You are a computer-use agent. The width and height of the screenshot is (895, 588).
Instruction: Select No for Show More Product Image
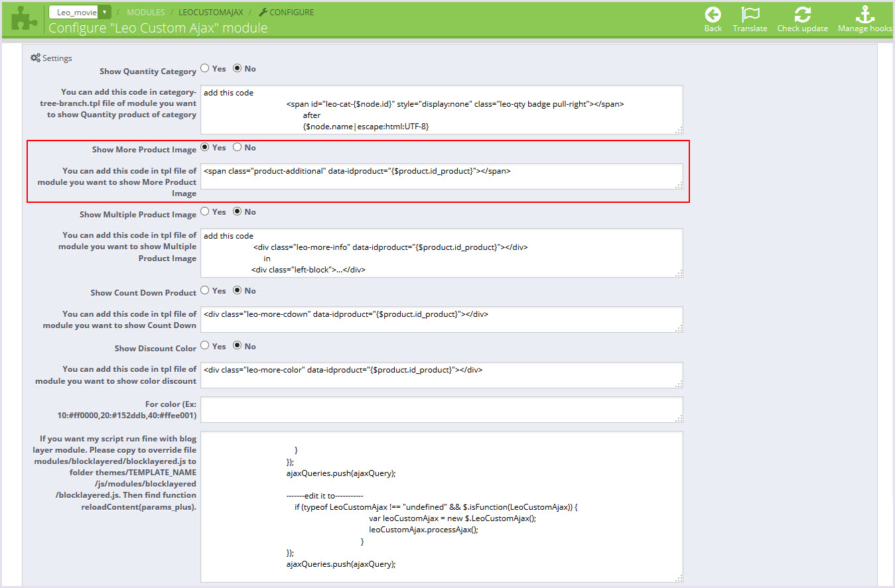click(237, 147)
